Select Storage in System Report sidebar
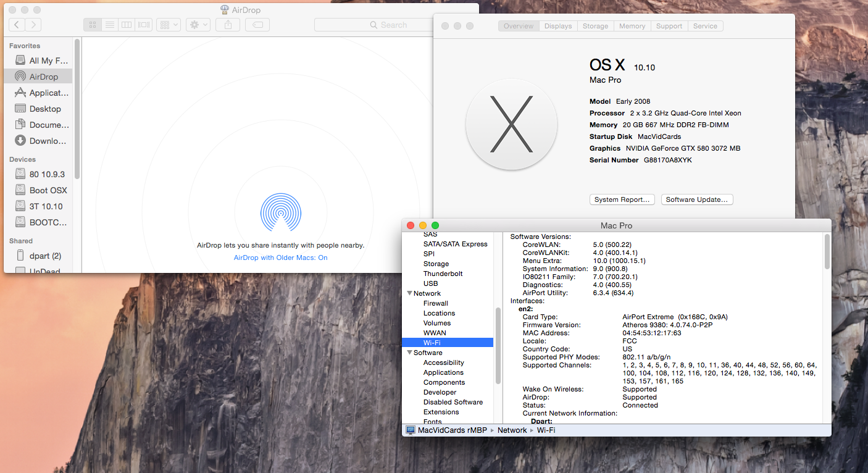Screen dimensions: 868x473 pyautogui.click(x=436, y=264)
